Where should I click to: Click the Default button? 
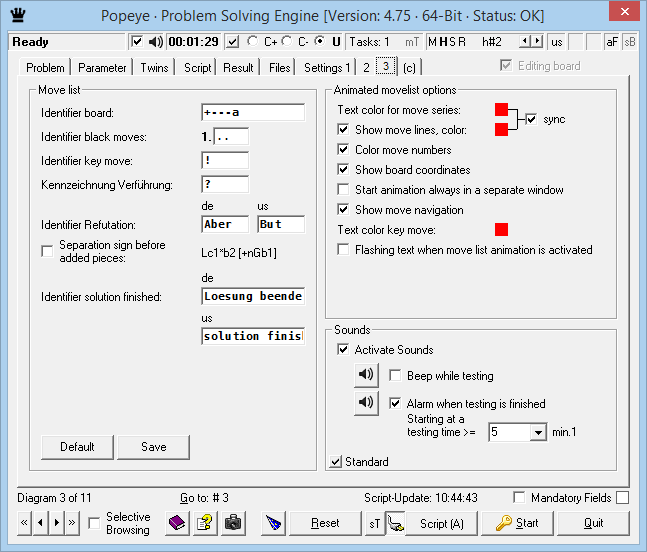(x=77, y=447)
